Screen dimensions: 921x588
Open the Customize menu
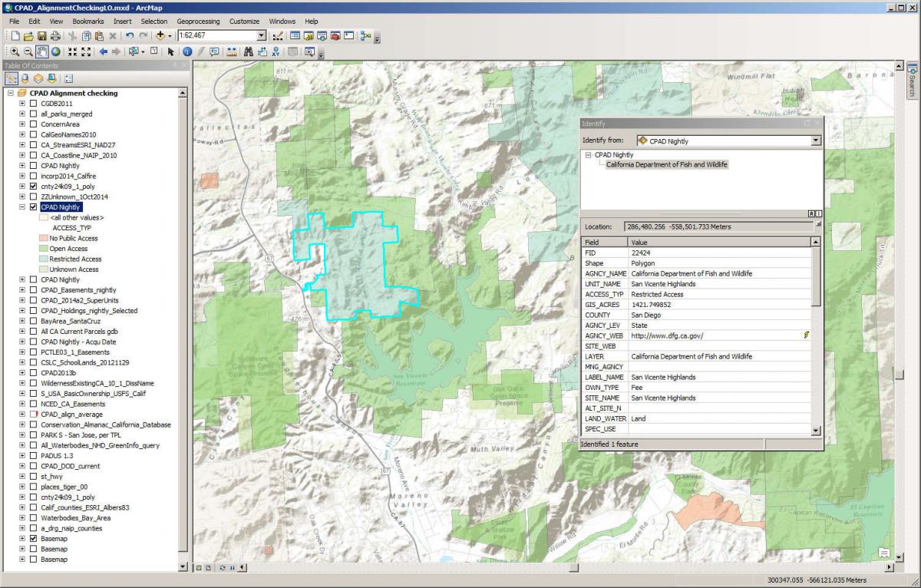244,21
